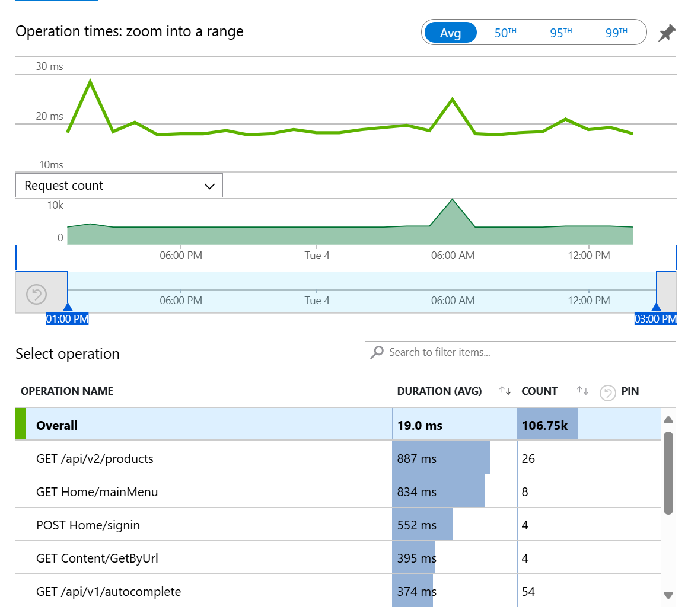The image size is (688, 616).
Task: Click the search magnifier icon
Action: [378, 352]
